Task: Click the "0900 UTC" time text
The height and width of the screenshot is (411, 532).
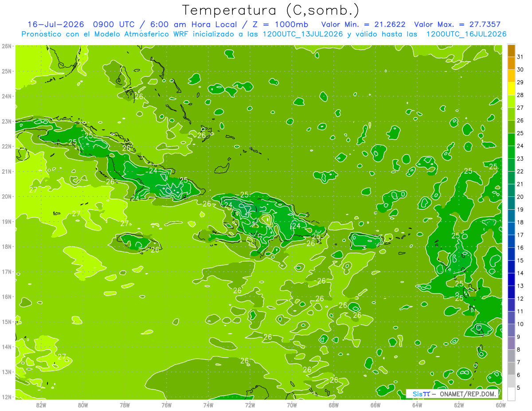Action: pos(115,24)
